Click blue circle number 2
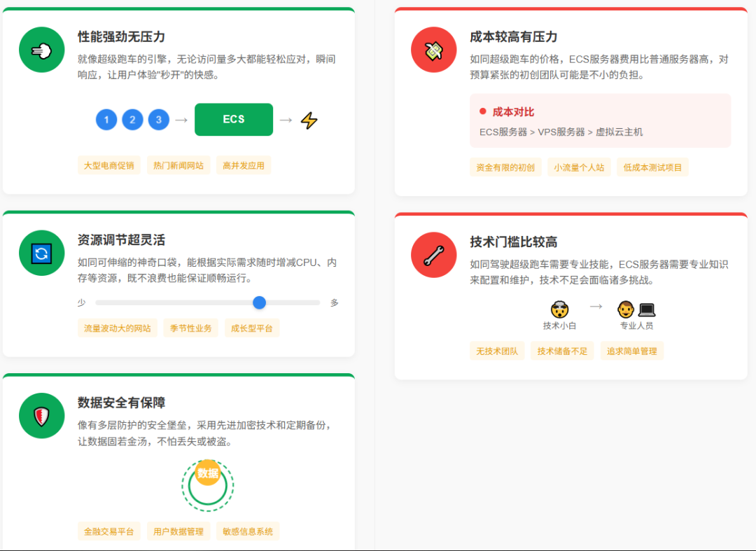 [132, 120]
